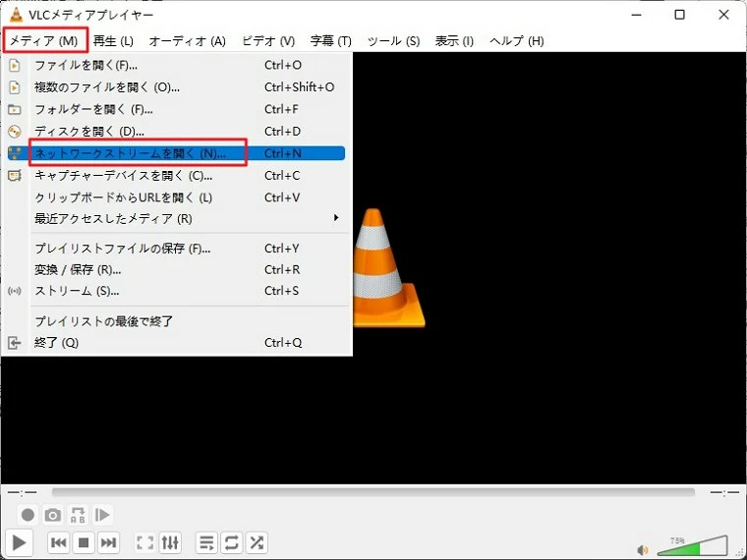This screenshot has width=747, height=560.
Task: Close the VLC window
Action: (x=723, y=15)
